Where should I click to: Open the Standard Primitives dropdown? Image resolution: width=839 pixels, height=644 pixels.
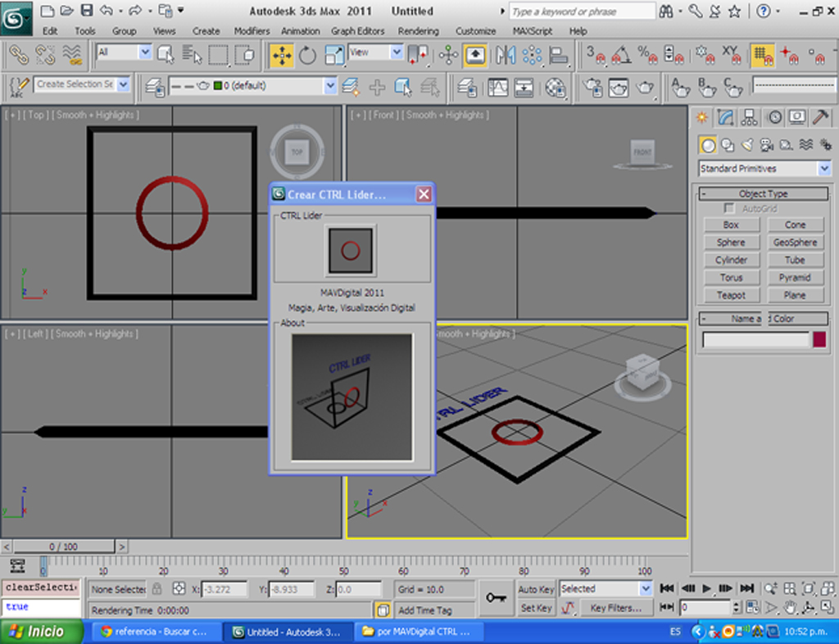[824, 169]
